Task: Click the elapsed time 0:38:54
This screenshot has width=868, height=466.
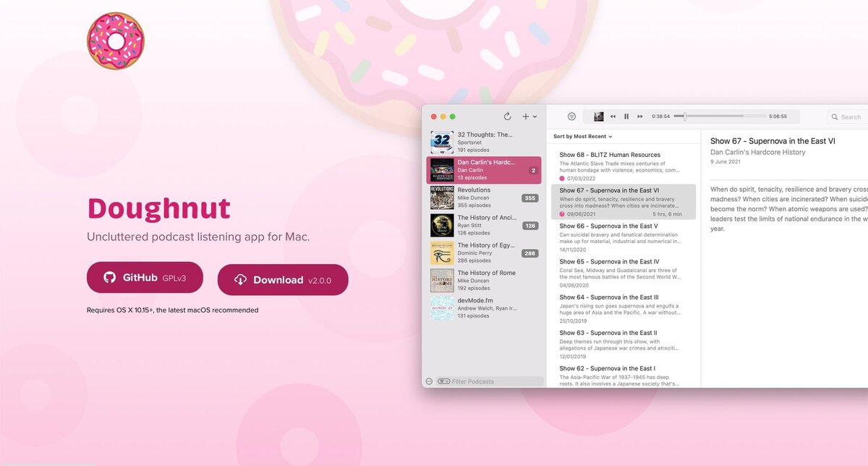Action: click(x=660, y=116)
